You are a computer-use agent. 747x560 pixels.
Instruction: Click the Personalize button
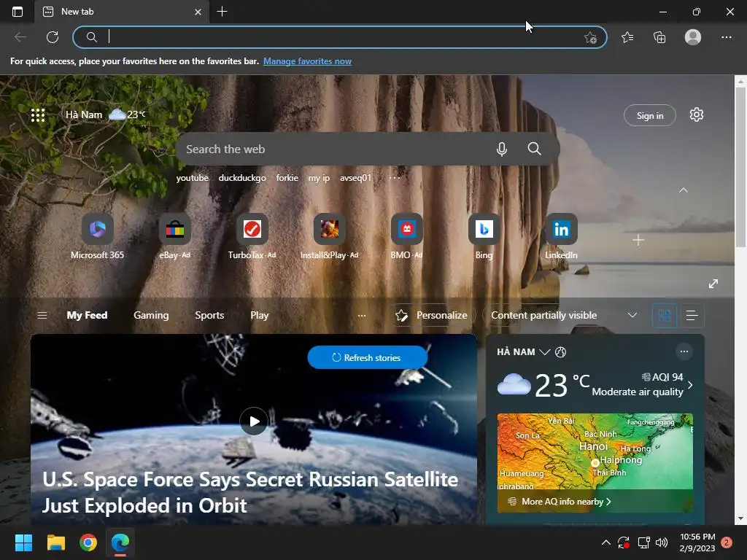click(431, 315)
